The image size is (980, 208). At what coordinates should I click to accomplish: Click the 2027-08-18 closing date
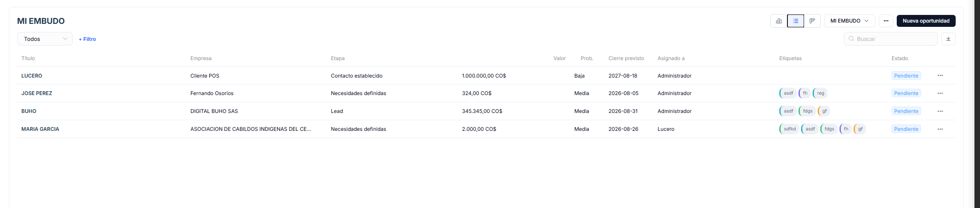(623, 76)
